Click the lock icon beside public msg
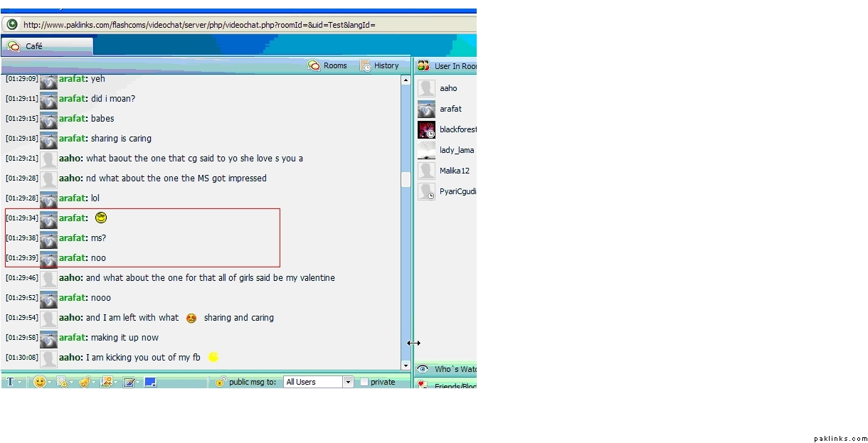This screenshot has height=443, width=868. click(221, 382)
